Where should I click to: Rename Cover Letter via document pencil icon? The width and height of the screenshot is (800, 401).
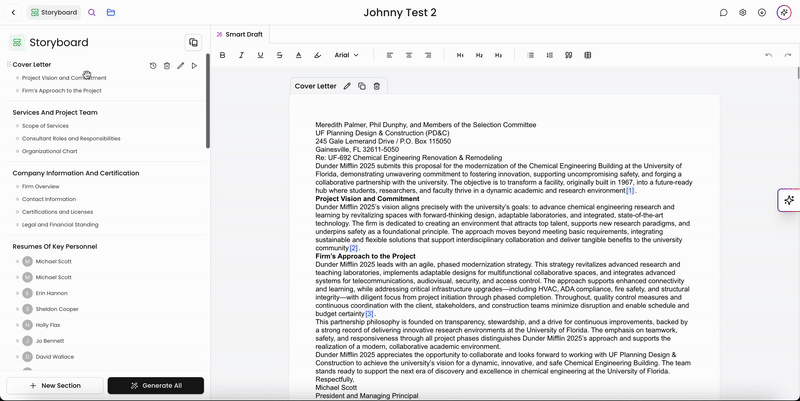point(347,86)
